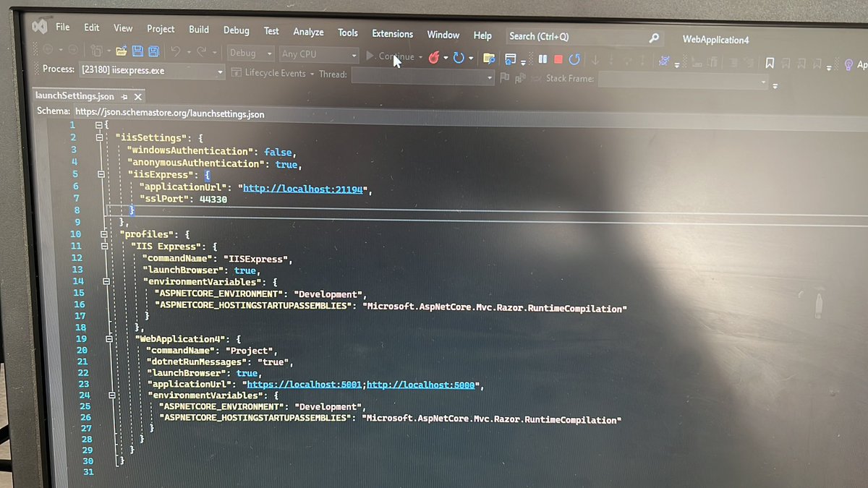Viewport: 868px width, 488px height.
Task: Open the Debug configuration dropdown
Action: coord(251,53)
